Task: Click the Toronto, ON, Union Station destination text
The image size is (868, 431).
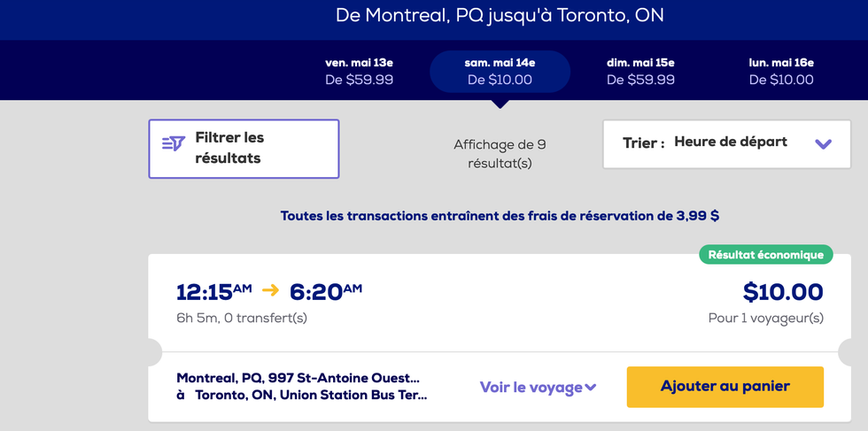Action: 310,396
